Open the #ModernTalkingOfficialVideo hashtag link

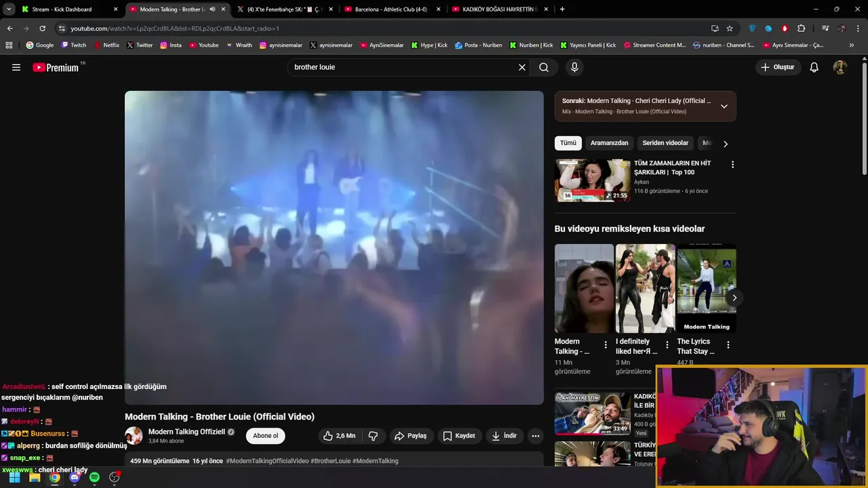tap(267, 461)
